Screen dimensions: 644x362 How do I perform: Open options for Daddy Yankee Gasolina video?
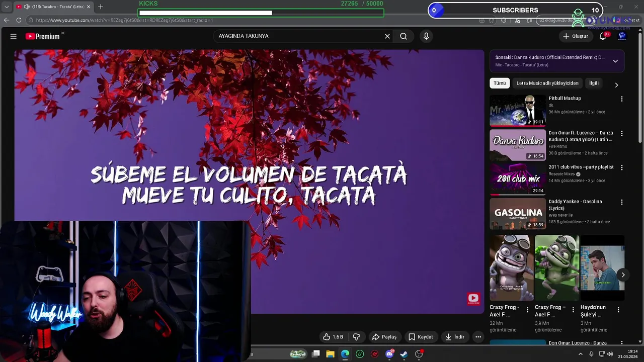tap(622, 202)
